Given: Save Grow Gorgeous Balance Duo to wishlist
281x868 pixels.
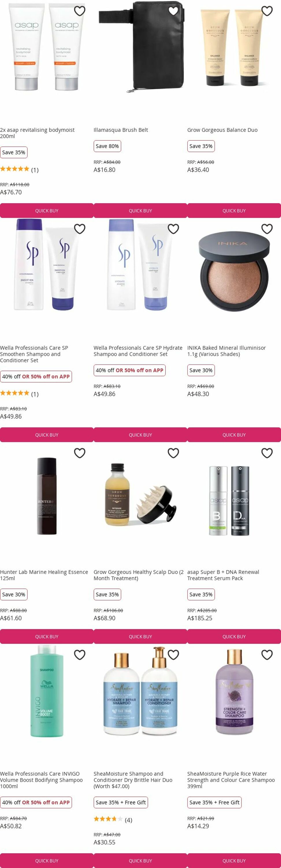Looking at the screenshot, I should coord(267,11).
